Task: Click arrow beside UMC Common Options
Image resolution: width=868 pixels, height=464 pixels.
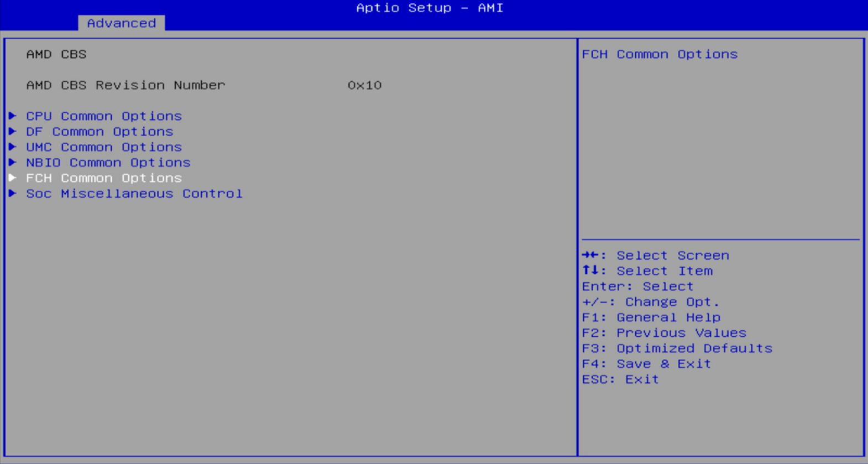Action: [x=13, y=147]
